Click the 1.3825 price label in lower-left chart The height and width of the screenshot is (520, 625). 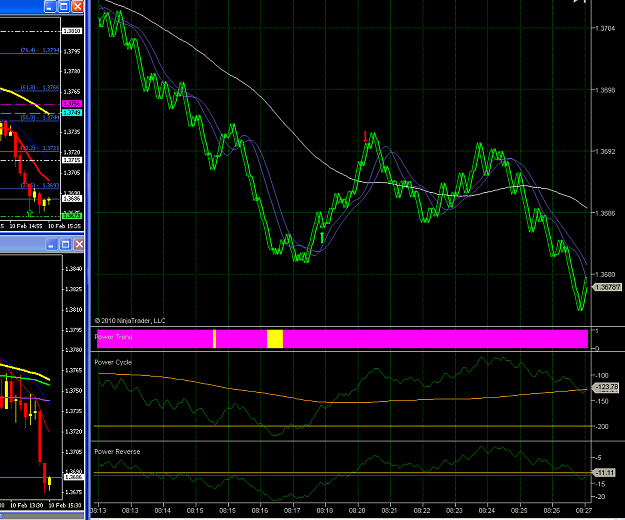[74, 289]
